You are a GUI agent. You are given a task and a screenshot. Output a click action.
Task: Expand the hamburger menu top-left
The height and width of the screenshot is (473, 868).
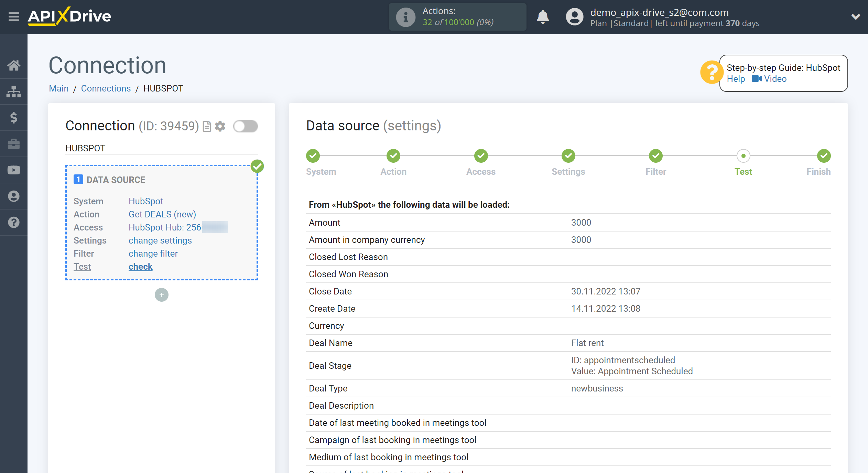tap(12, 16)
